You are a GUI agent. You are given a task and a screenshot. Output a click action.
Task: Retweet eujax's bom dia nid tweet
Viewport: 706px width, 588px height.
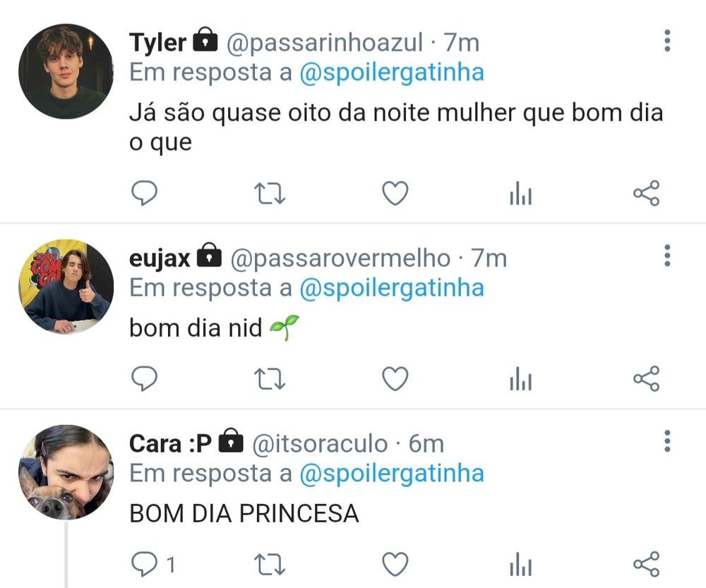[269, 378]
